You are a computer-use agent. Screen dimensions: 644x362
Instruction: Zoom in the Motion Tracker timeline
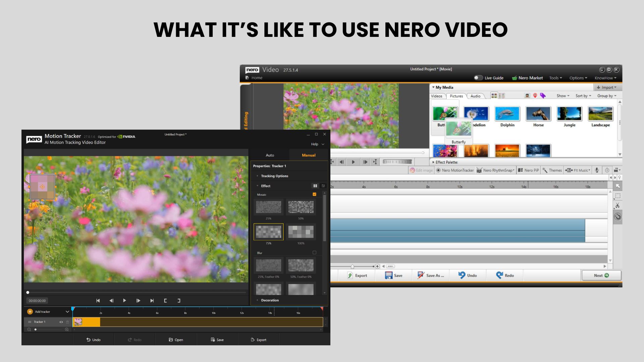67,329
